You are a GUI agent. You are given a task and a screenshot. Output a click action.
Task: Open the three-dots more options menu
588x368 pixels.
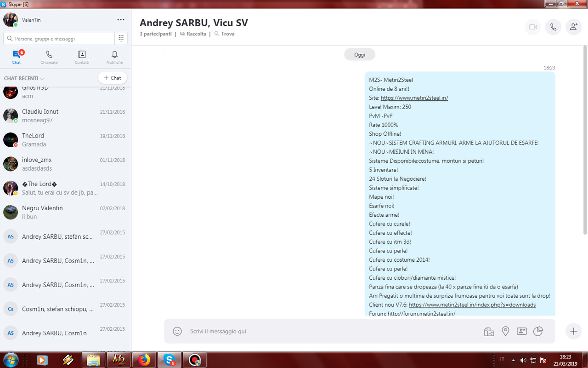121,20
